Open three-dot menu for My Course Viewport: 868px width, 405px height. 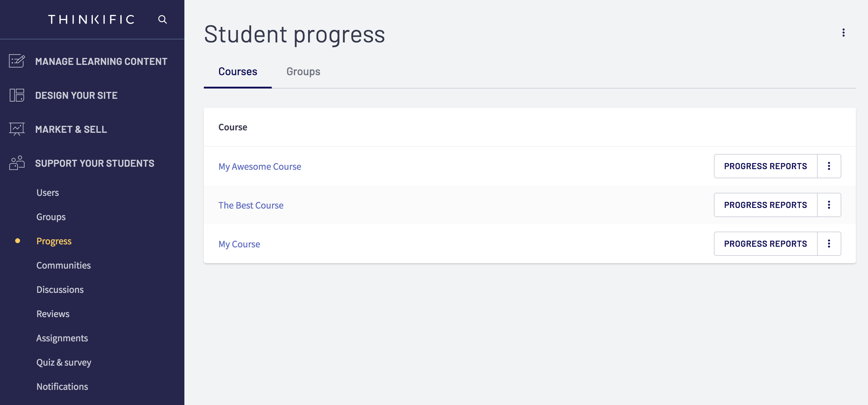pyautogui.click(x=829, y=244)
